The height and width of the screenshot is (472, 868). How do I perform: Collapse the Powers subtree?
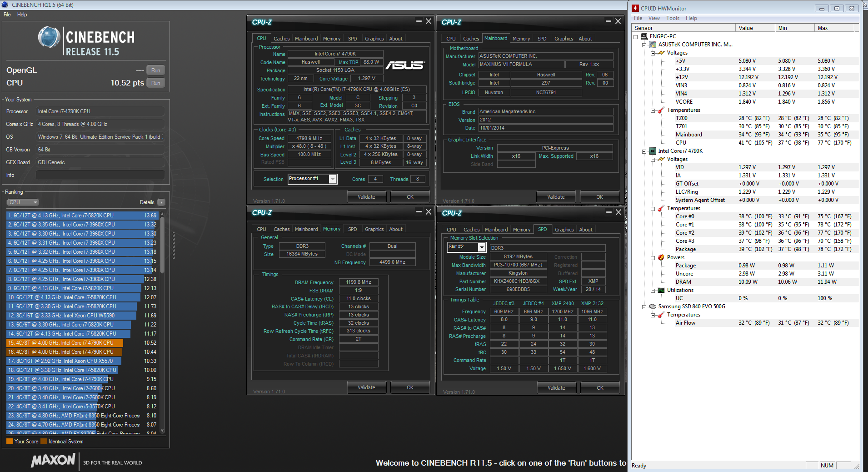[653, 258]
